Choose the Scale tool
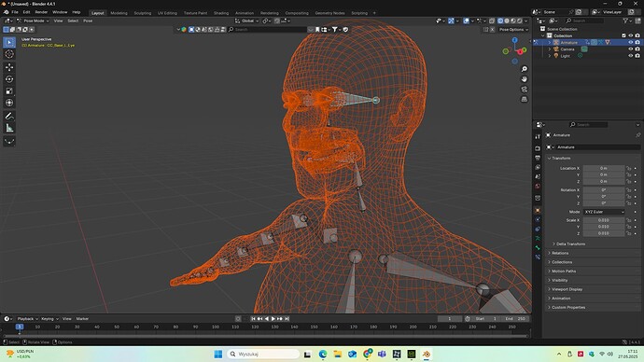 (9, 90)
